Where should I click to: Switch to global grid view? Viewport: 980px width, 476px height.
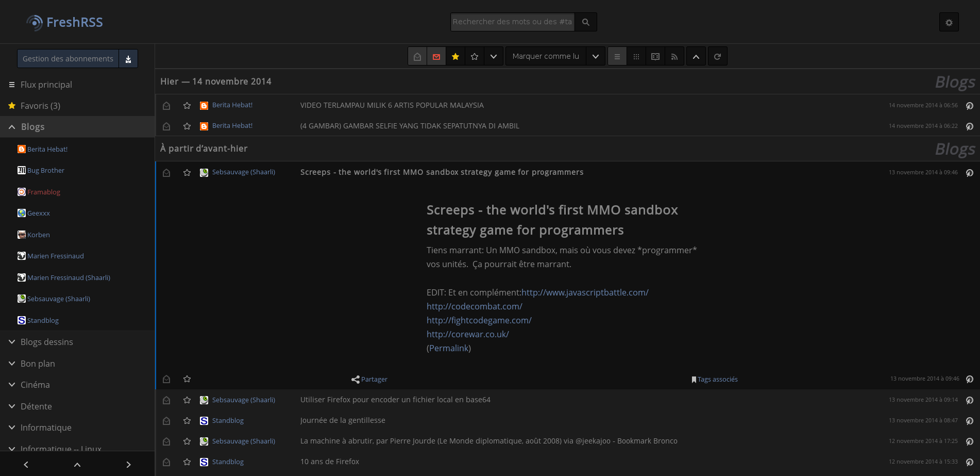tap(636, 56)
